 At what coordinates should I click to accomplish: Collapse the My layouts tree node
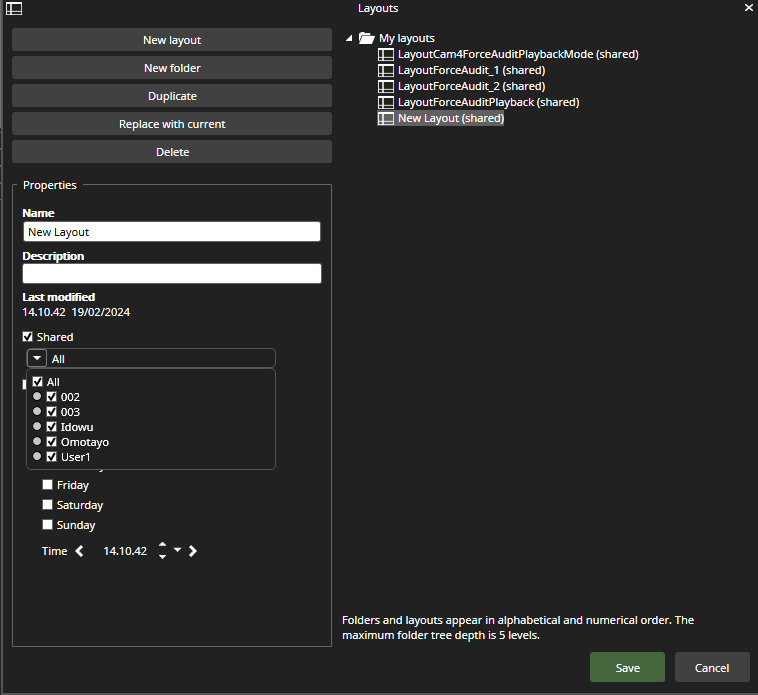tap(348, 38)
